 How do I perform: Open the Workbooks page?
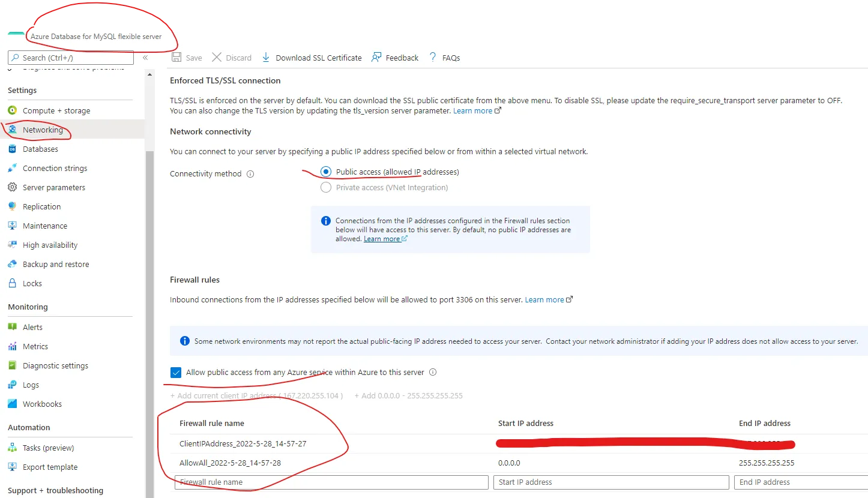click(42, 404)
